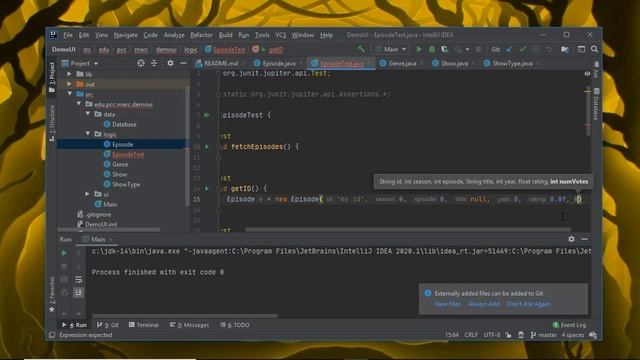The height and width of the screenshot is (360, 640).
Task: Click the View Files link in notification
Action: pos(447,304)
